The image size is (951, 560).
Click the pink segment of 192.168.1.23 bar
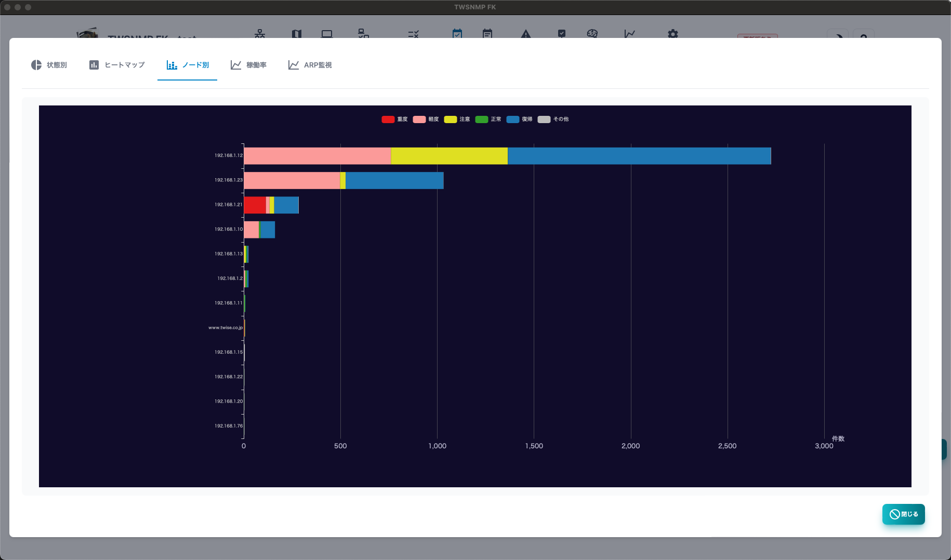pyautogui.click(x=292, y=180)
